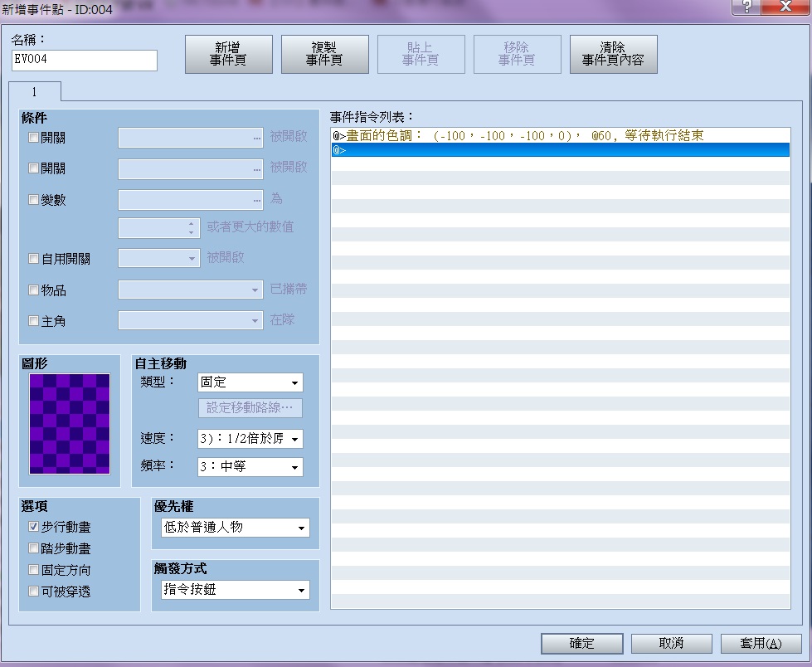Toggle the 固定方向 checkbox
This screenshot has width=812, height=667.
click(x=34, y=570)
